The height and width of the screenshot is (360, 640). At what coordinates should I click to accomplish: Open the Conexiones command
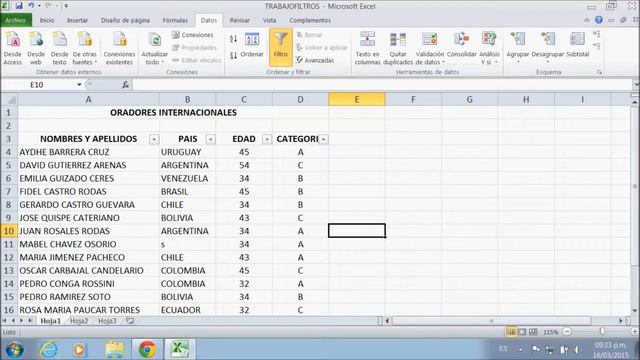pos(193,35)
